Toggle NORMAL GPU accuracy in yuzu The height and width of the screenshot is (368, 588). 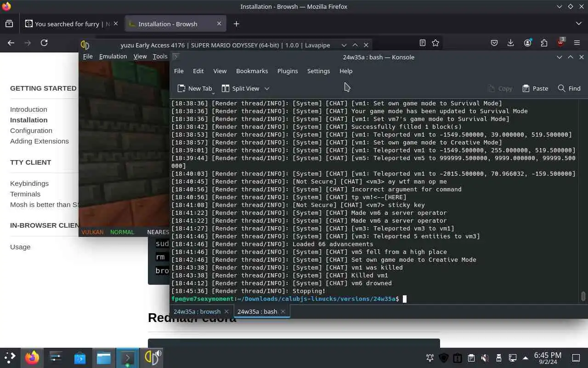pos(122,232)
